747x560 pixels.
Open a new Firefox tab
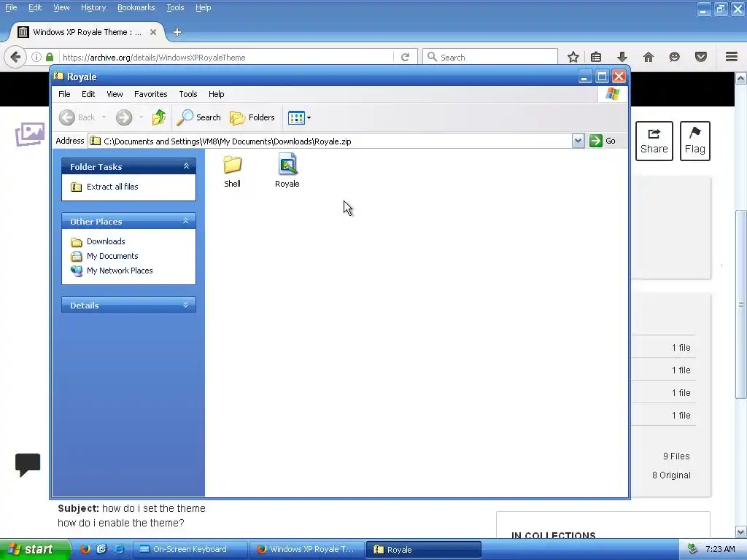[x=177, y=32]
